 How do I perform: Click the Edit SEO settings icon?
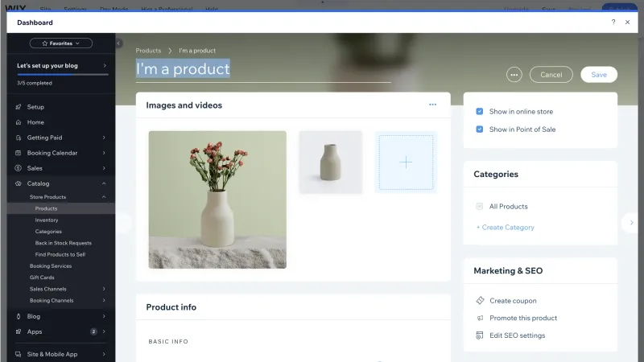(480, 335)
